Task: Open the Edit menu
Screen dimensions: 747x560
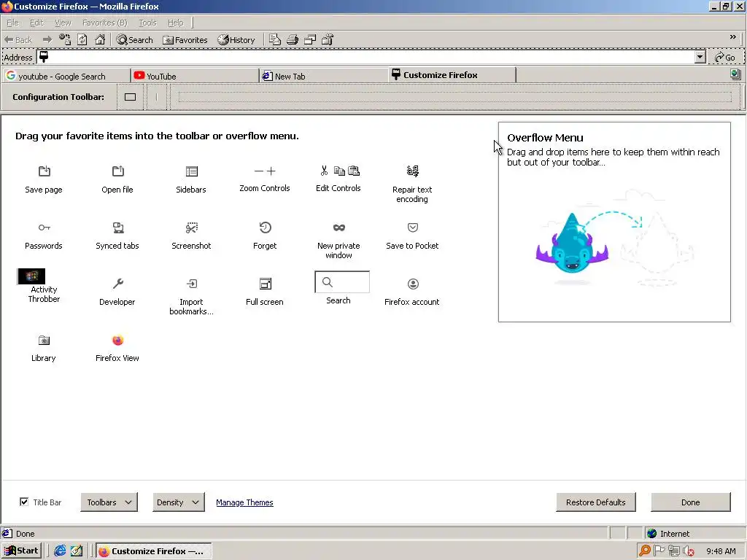Action: point(36,23)
